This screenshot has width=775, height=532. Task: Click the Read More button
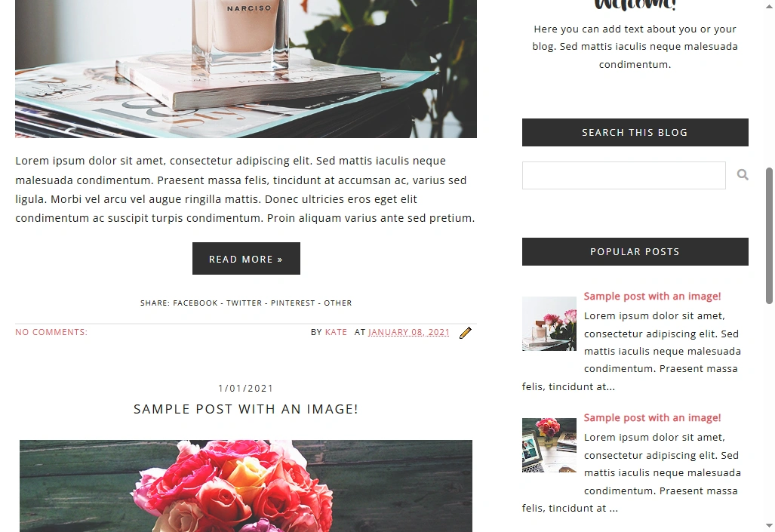coord(246,259)
